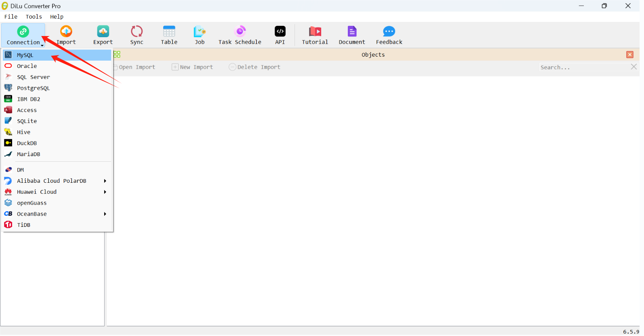The width and height of the screenshot is (644, 336).
Task: Restore down the application window
Action: point(604,6)
